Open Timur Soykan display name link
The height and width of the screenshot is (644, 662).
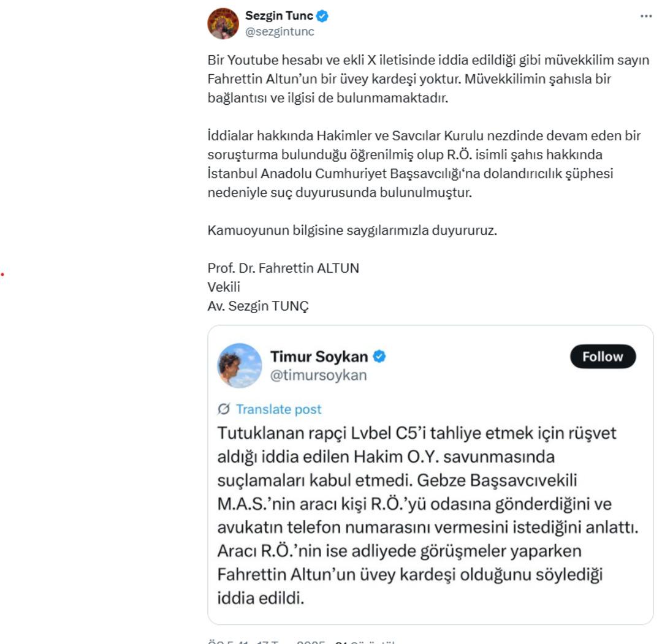click(x=319, y=357)
